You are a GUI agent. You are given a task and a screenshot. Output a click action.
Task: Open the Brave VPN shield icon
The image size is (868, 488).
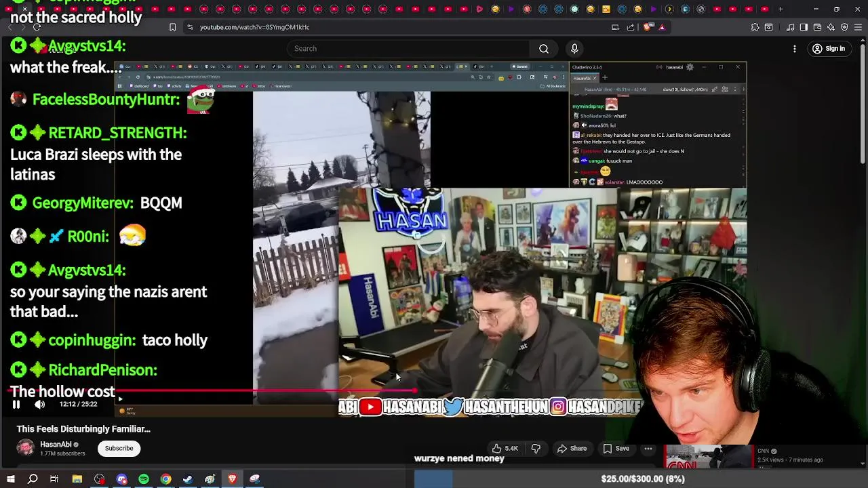[844, 27]
